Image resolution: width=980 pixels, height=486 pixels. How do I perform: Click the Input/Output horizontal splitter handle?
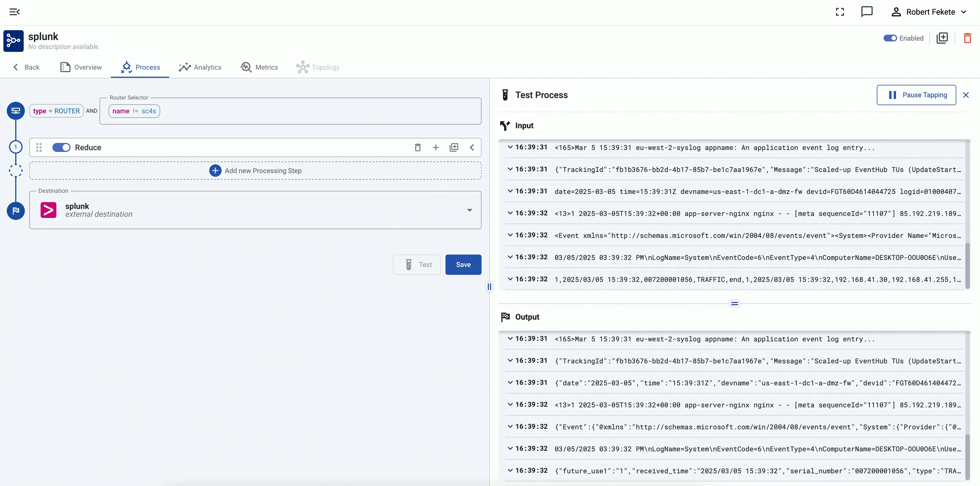tap(734, 303)
